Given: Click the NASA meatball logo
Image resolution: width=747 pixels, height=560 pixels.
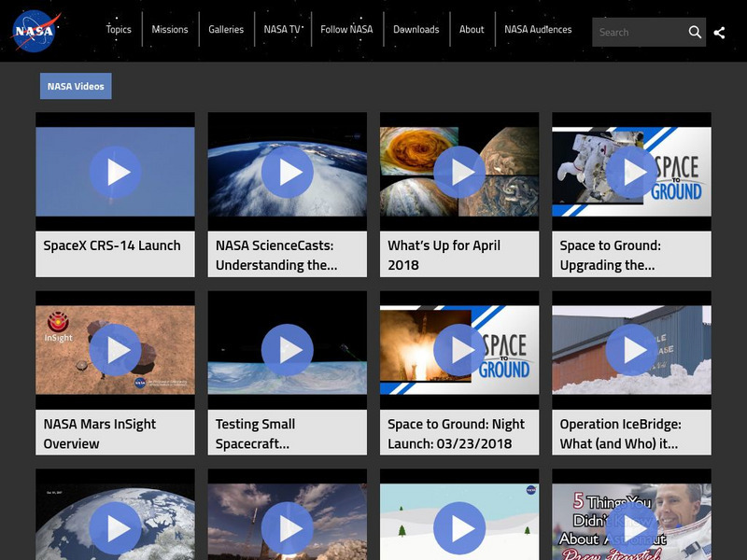Looking at the screenshot, I should 37,30.
